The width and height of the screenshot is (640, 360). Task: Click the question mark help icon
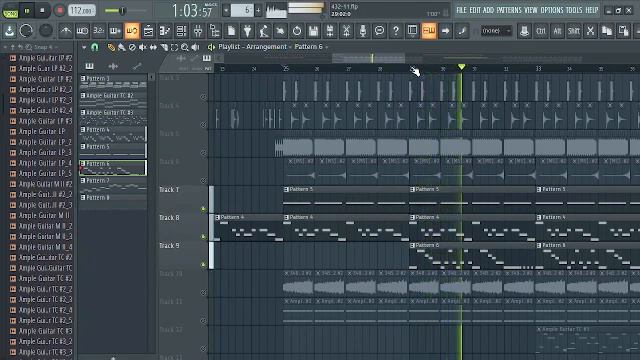(396, 31)
